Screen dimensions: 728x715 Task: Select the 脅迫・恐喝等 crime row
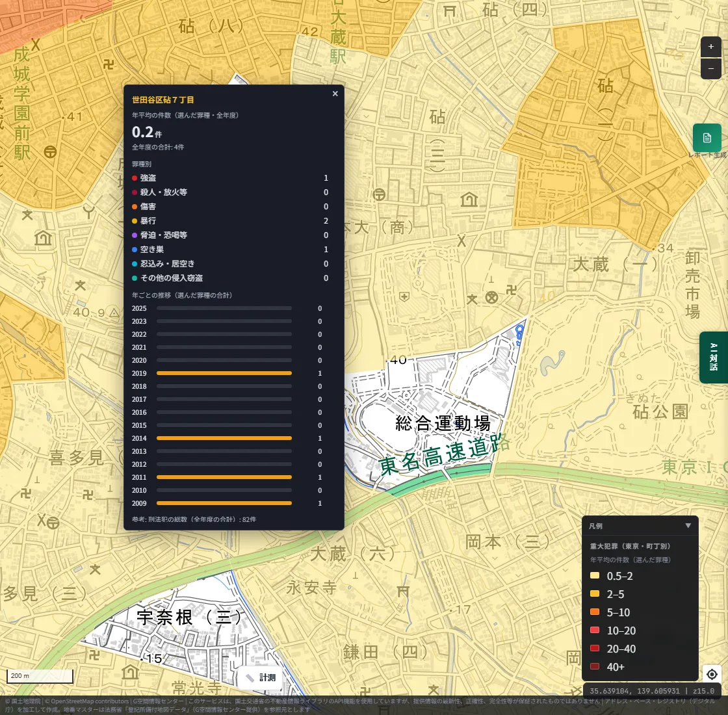tap(230, 235)
